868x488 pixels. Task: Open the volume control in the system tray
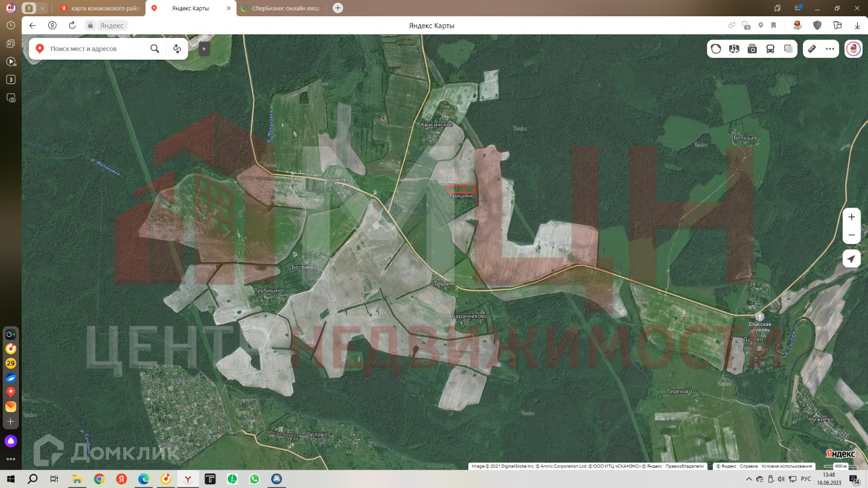click(x=781, y=479)
